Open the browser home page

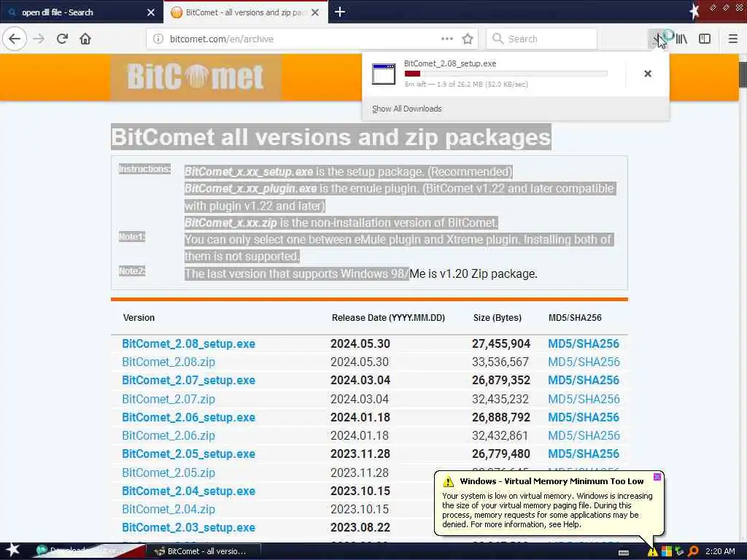[85, 39]
